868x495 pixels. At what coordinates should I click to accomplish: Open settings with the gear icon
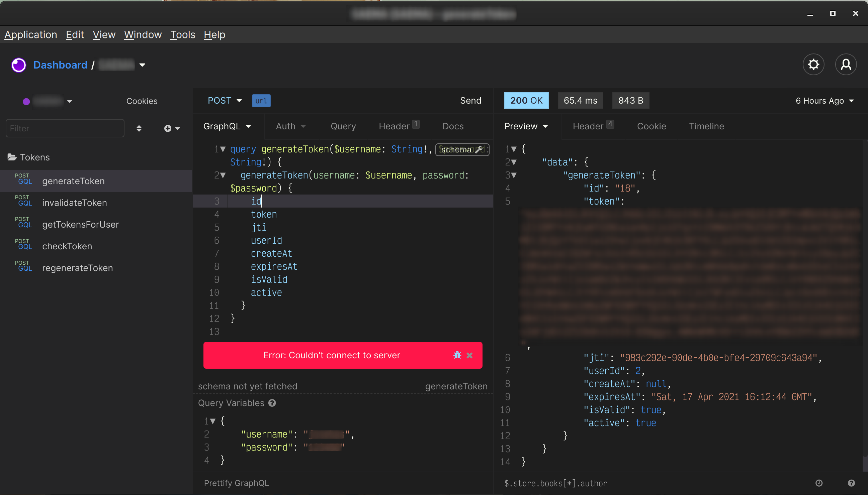tap(813, 65)
